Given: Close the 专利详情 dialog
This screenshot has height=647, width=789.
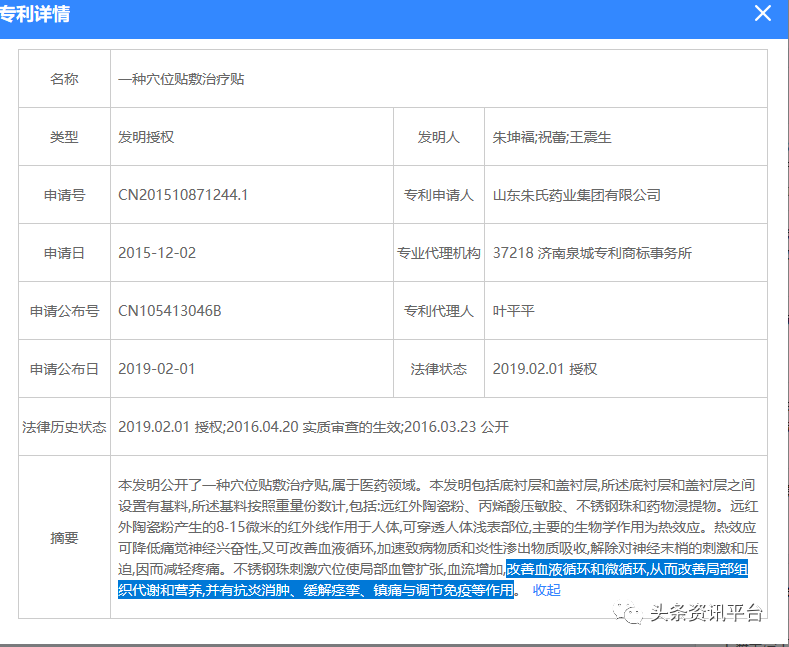Looking at the screenshot, I should 763,14.
